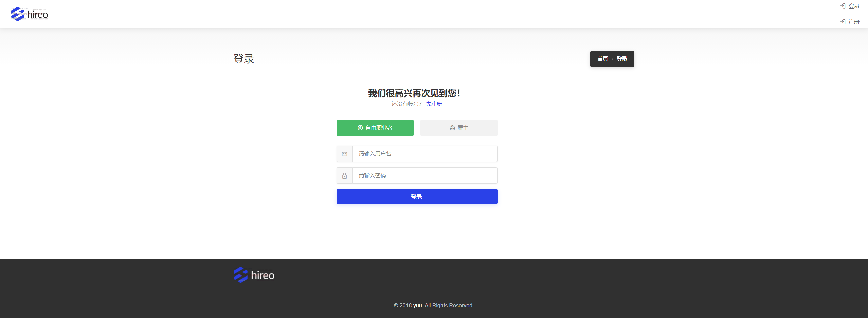Click the envelope icon beside the username field
Screen dimensions: 868x318
click(x=344, y=154)
